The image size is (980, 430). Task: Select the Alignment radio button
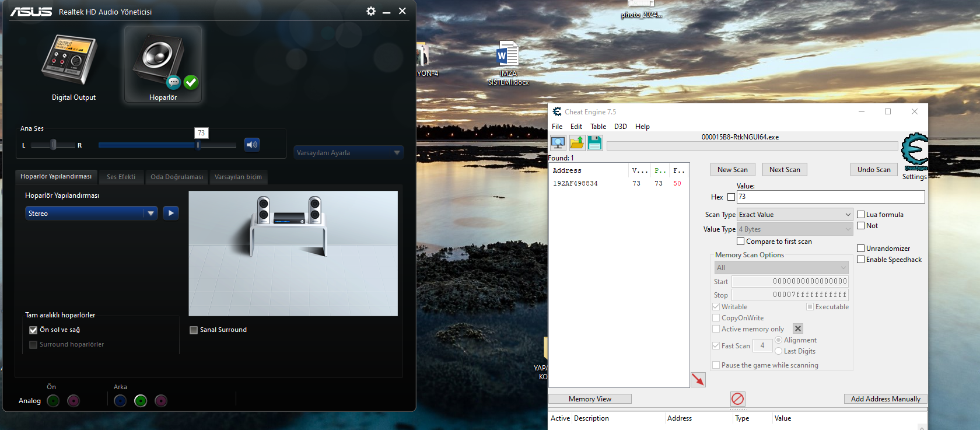coord(778,340)
